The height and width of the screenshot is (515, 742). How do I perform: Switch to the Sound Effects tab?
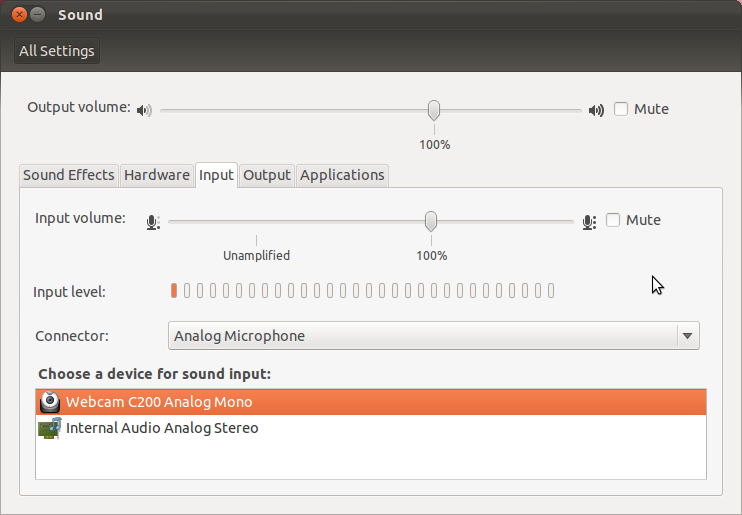tap(69, 175)
